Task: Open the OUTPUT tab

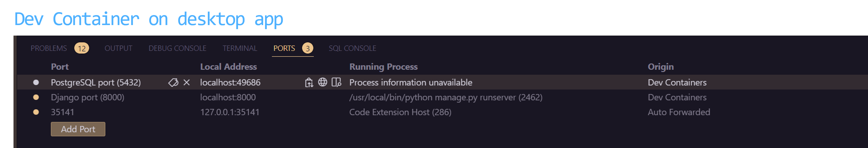Action: coord(118,49)
